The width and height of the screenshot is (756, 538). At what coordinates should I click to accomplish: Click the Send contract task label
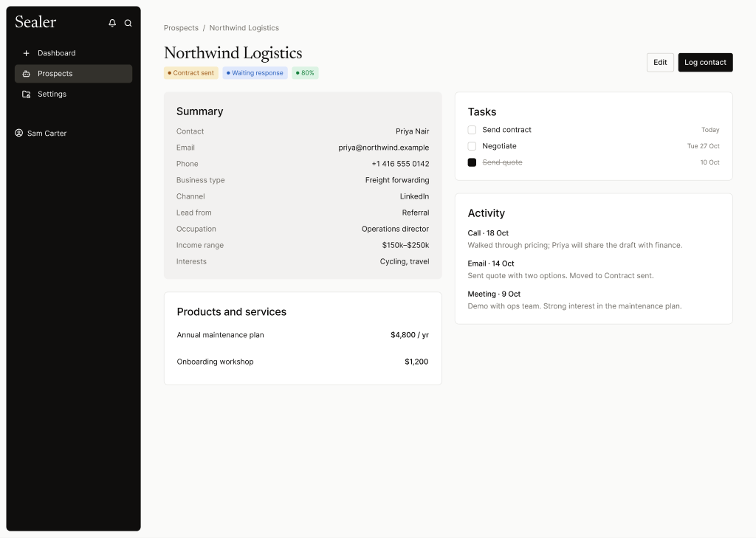click(x=506, y=130)
